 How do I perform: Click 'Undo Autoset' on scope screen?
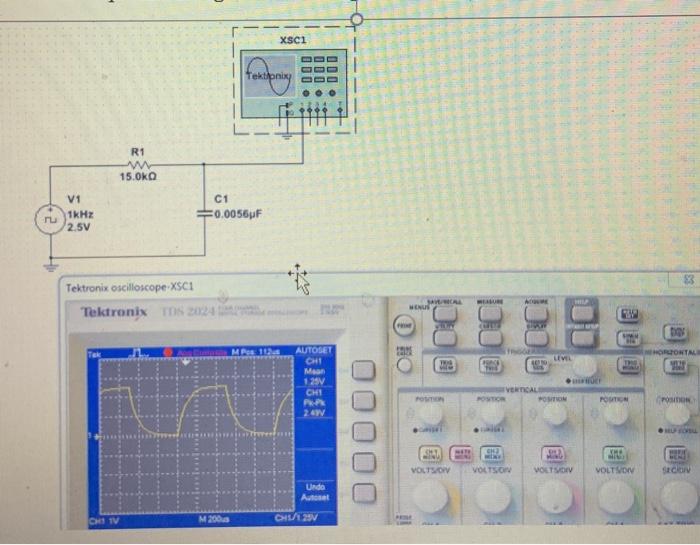tap(315, 492)
